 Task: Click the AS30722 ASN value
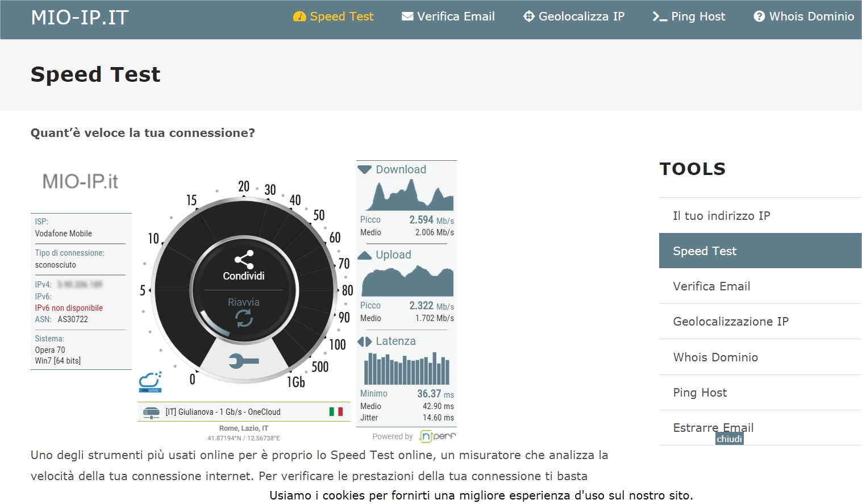(73, 319)
